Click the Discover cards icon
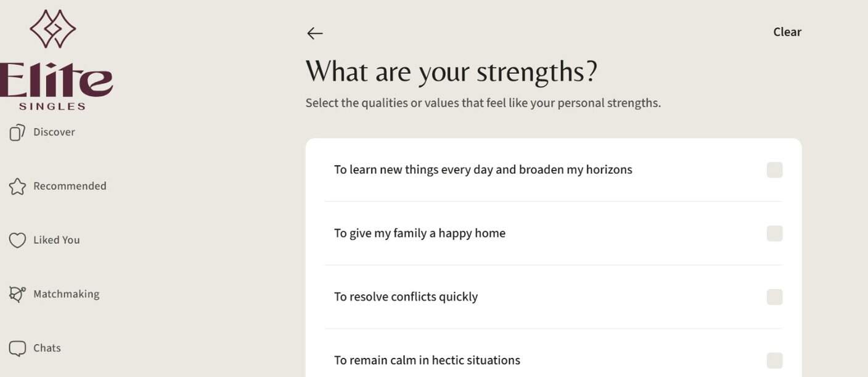Screen dimensions: 868x377 tap(17, 132)
